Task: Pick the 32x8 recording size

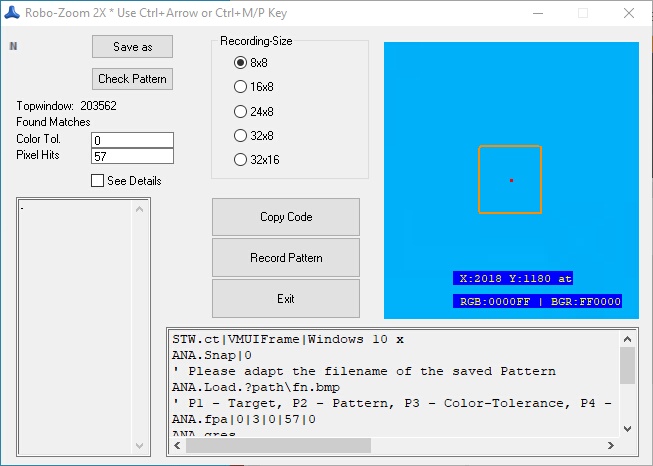Action: (x=240, y=135)
